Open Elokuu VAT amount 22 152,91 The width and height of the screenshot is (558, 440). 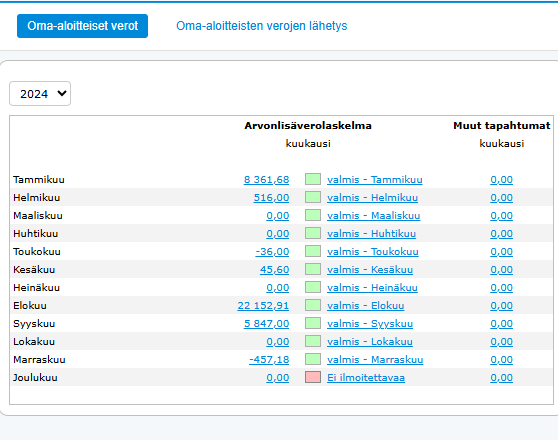(263, 305)
